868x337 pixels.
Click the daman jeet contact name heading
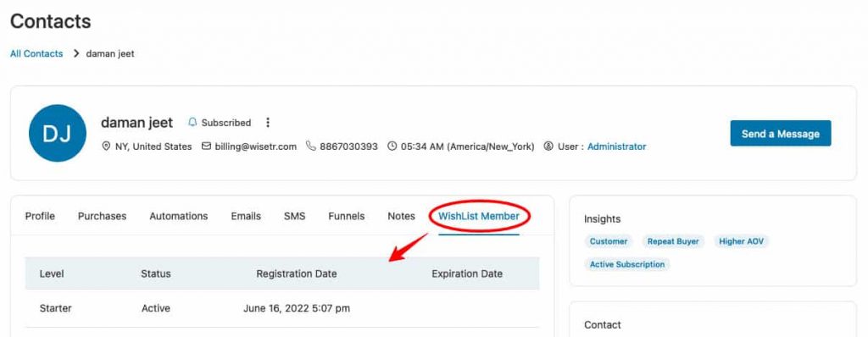[136, 122]
